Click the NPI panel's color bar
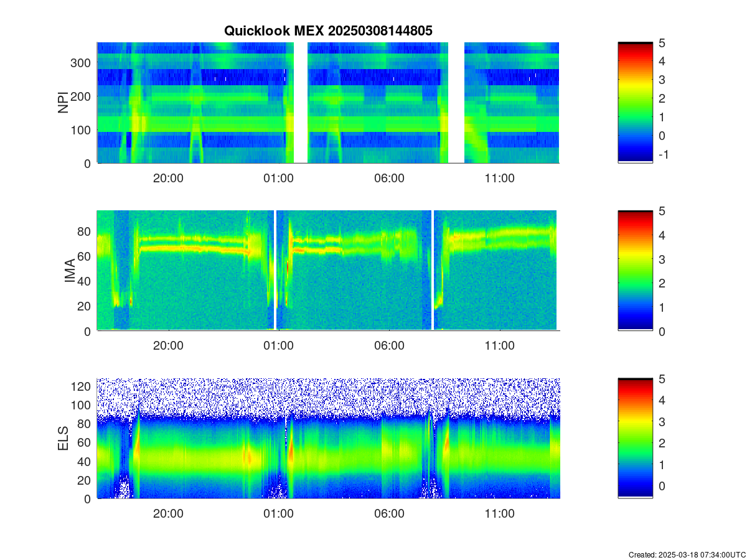The height and width of the screenshot is (560, 747). [x=635, y=103]
